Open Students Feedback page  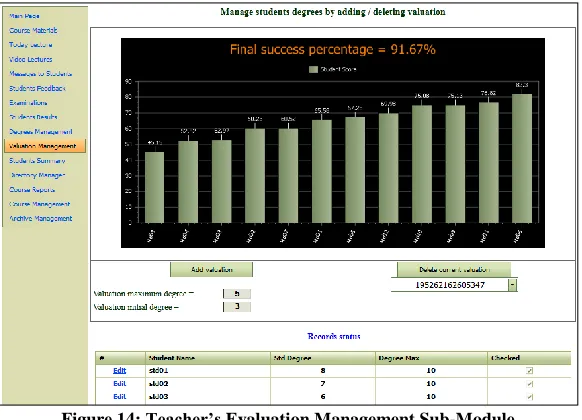37,88
